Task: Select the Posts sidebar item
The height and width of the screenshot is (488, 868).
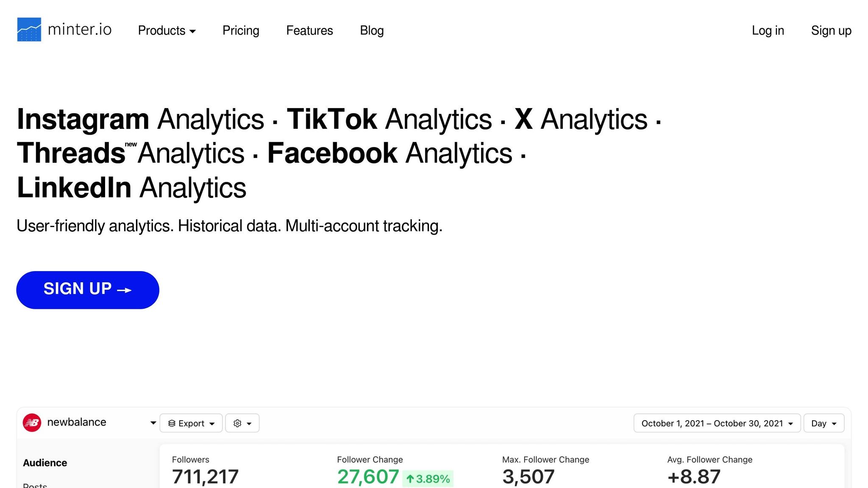Action: click(x=35, y=485)
